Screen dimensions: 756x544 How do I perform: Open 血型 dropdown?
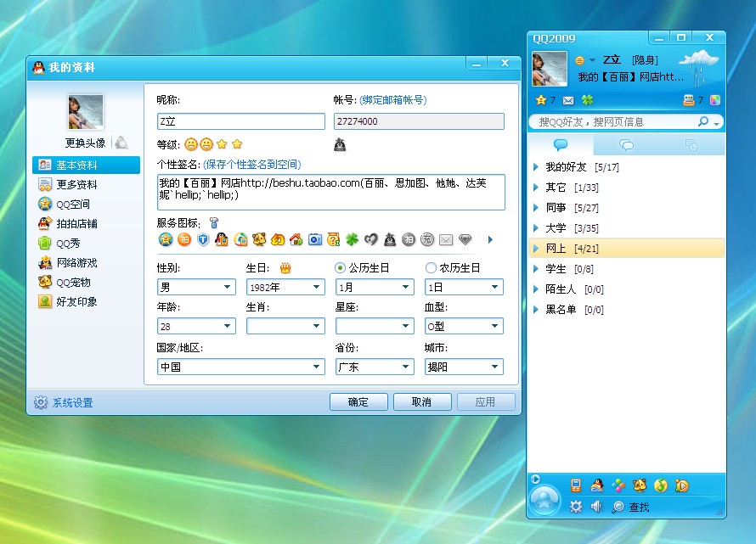click(464, 326)
